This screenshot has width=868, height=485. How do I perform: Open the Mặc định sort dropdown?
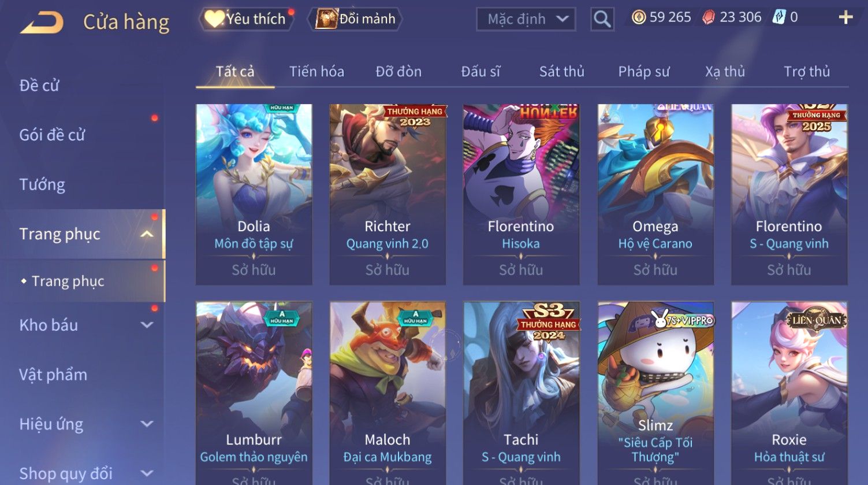(x=526, y=19)
